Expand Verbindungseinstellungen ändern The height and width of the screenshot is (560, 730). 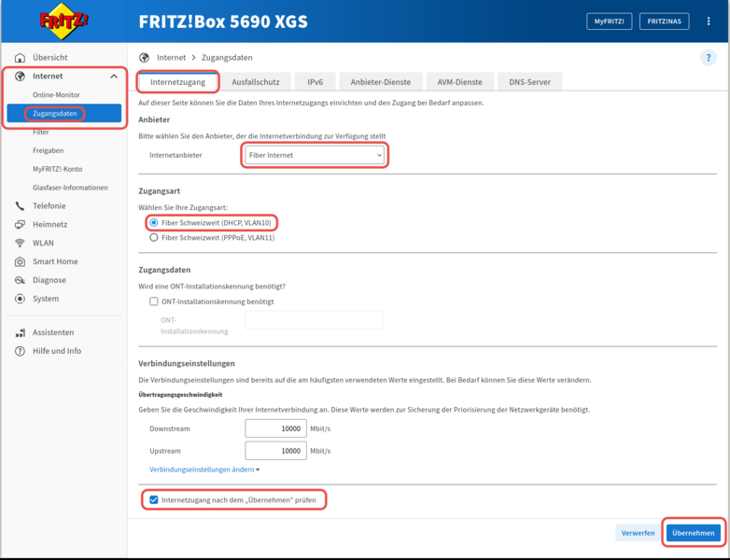point(204,469)
